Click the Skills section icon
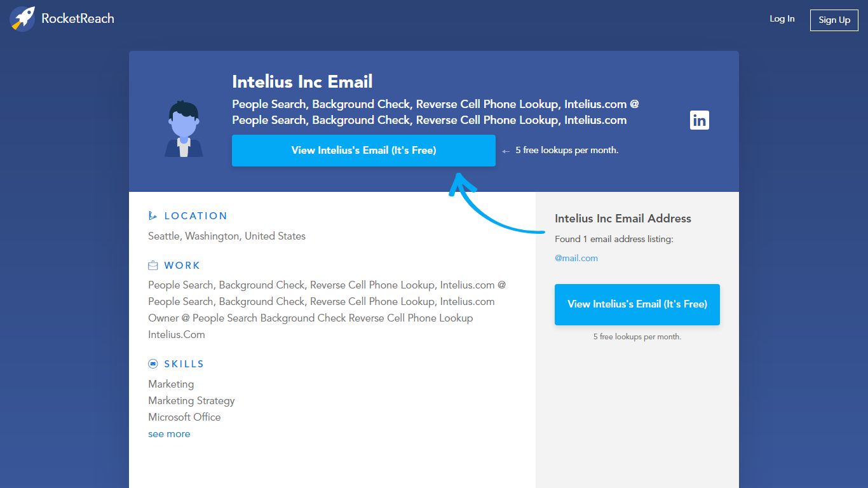This screenshot has width=868, height=488. [153, 364]
